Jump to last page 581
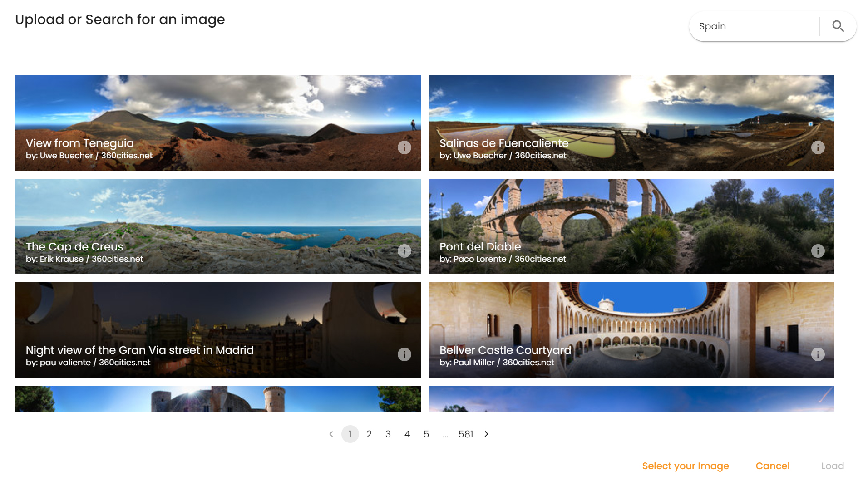The width and height of the screenshot is (868, 481). click(x=466, y=434)
